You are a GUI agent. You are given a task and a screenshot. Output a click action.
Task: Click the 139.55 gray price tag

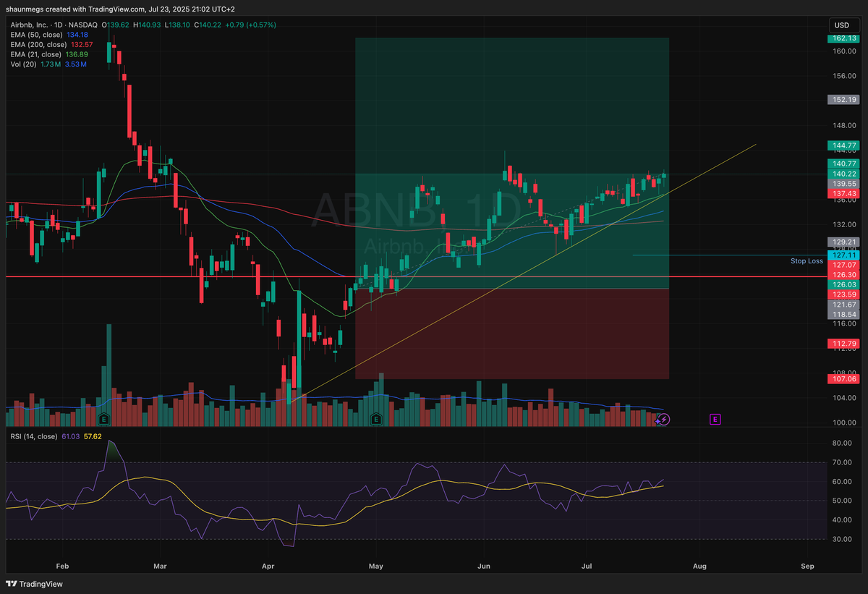tap(843, 184)
